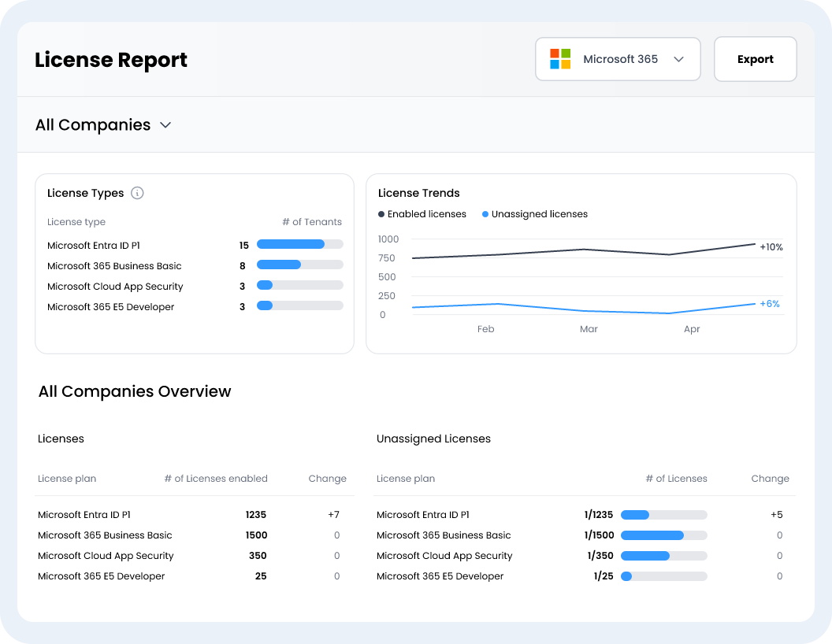
Task: Click the Microsoft Entra ID P1 tenants bar
Action: click(x=299, y=245)
